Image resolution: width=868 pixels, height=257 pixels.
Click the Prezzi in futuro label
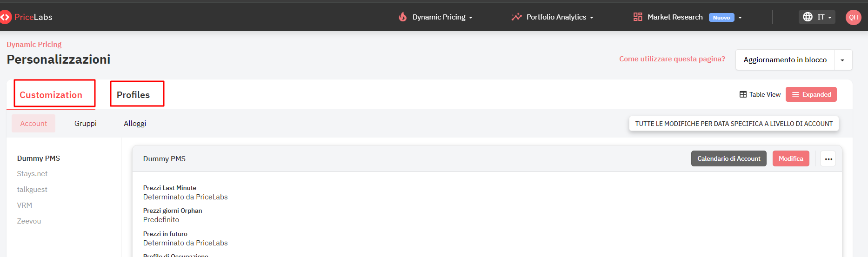pos(165,234)
